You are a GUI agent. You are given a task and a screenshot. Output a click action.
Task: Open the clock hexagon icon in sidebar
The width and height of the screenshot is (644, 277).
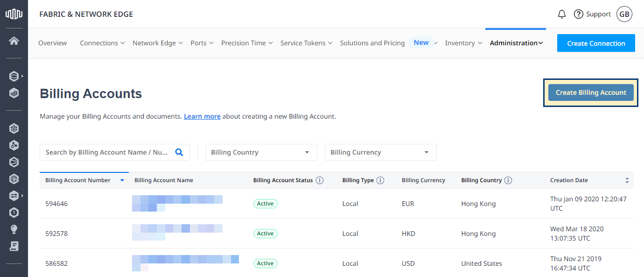pos(14,213)
